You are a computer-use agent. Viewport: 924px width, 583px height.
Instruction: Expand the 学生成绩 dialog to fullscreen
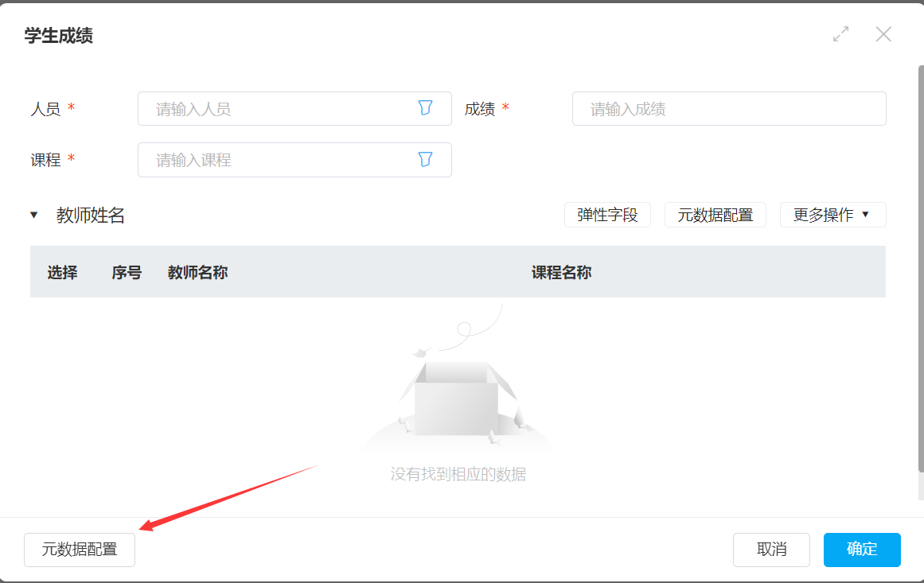(840, 34)
